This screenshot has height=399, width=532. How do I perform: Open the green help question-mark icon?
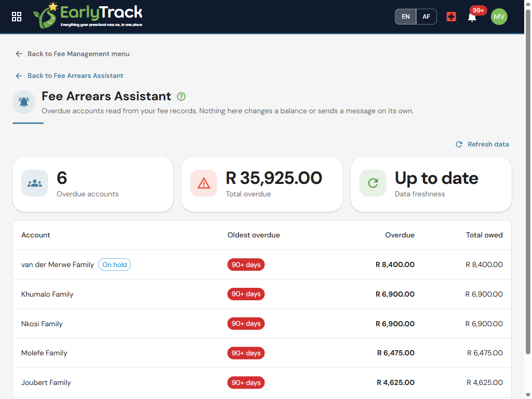(x=181, y=97)
